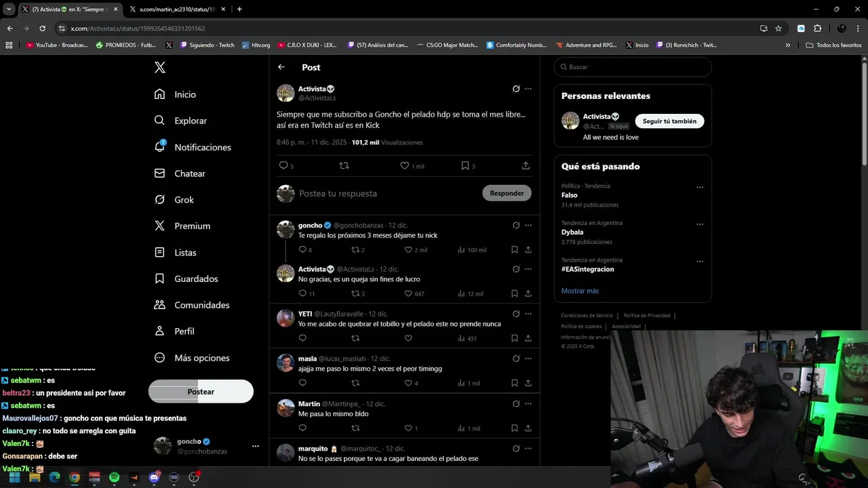
Task: Open Guardados bookmarks
Action: pyautogui.click(x=186, y=279)
